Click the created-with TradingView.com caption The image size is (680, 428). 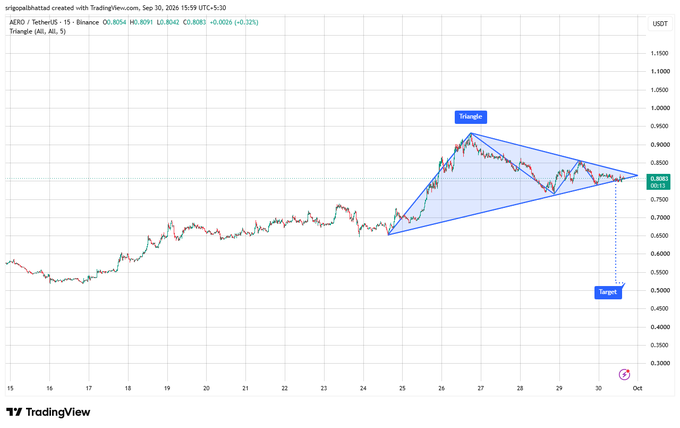pos(116,8)
